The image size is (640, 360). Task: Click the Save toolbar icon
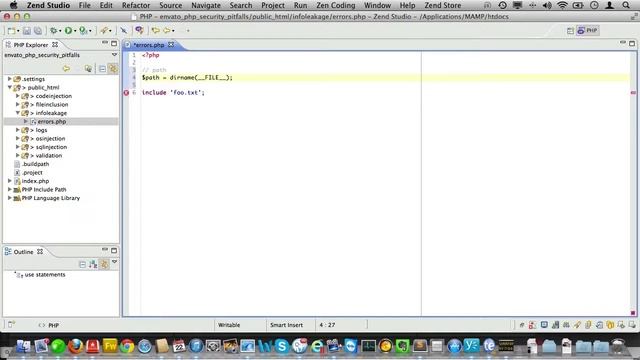(27, 31)
